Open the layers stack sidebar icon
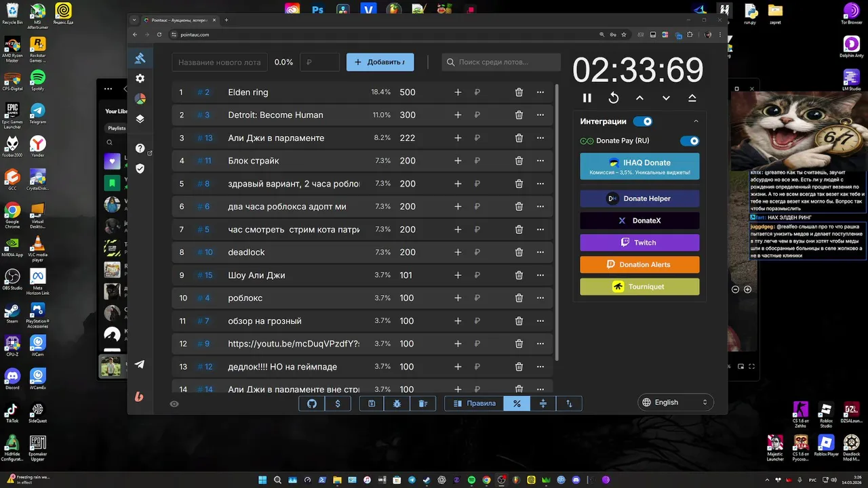868x488 pixels. pos(140,119)
